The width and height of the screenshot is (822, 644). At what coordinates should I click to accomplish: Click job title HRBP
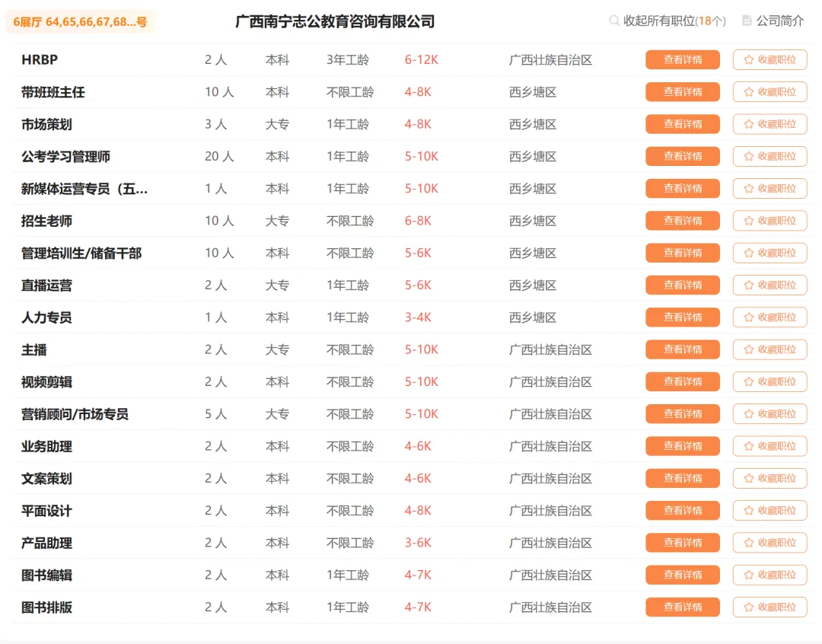(40, 60)
